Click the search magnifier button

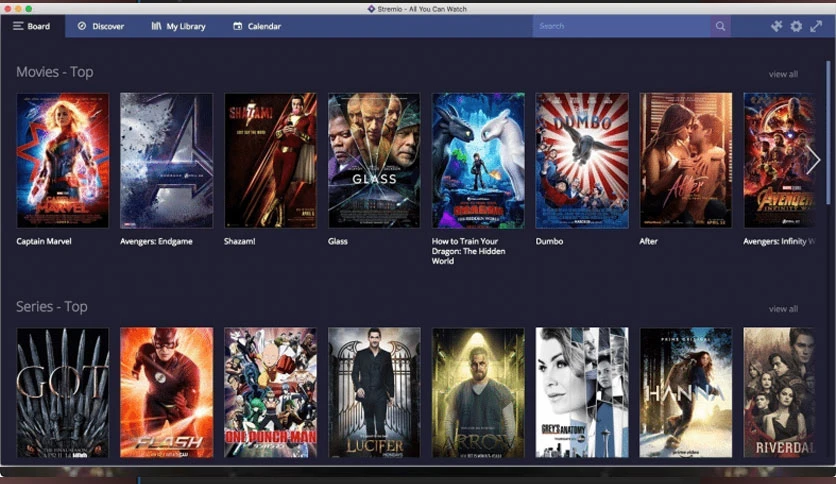pos(720,26)
